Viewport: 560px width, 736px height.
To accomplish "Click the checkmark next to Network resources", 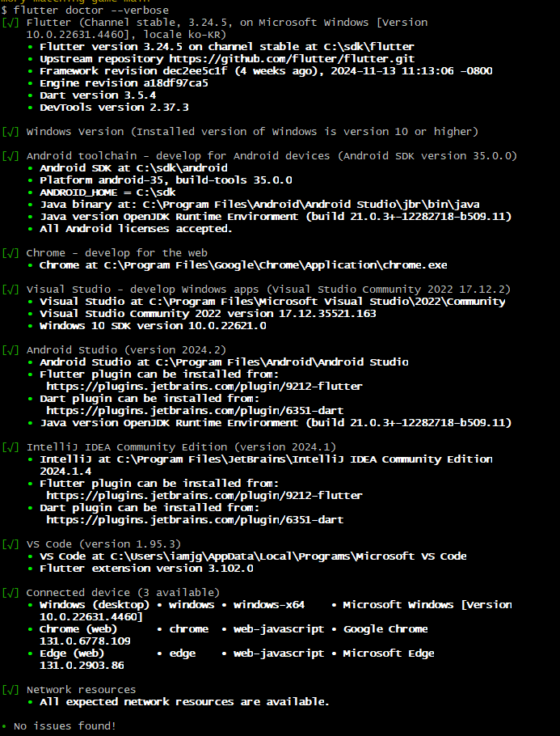I will point(11,690).
